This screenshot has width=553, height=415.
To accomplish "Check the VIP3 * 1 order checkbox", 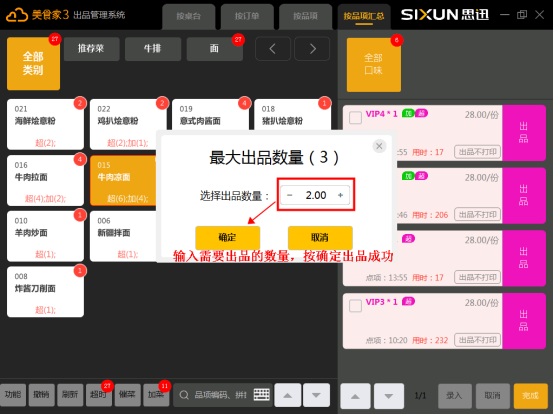I will coord(355,306).
